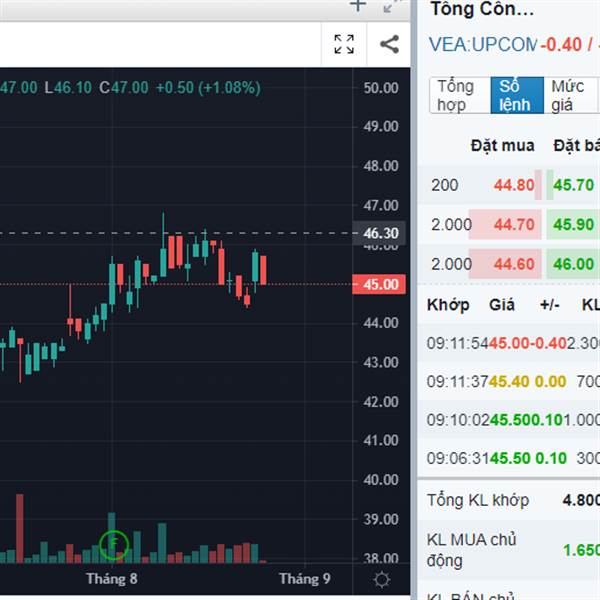Click the VEA:UPCOM ticker link
Image resolution: width=600 pixels, height=600 pixels.
click(483, 45)
